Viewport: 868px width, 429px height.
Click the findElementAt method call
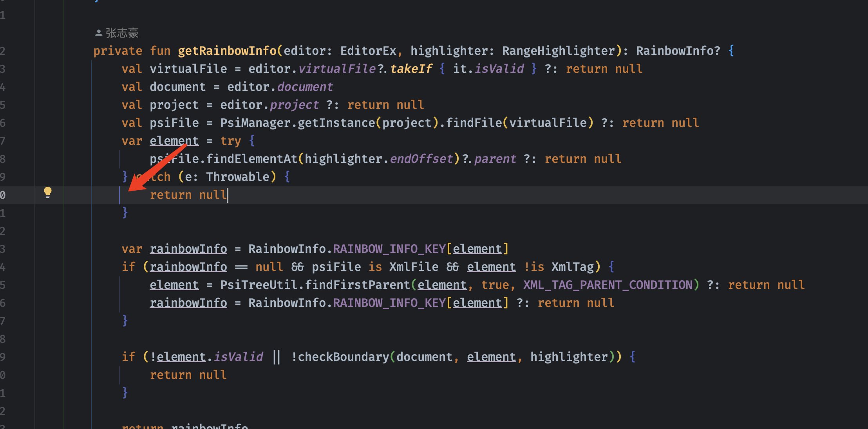(251, 159)
